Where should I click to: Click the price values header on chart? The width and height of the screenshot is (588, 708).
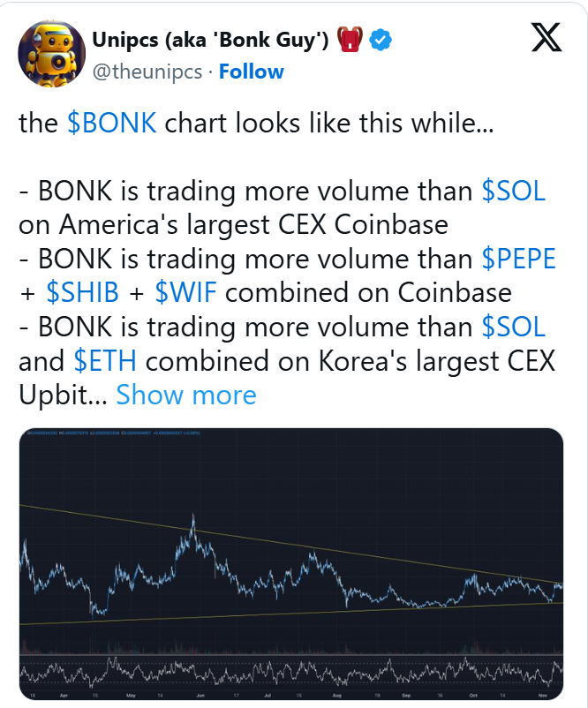(106, 433)
